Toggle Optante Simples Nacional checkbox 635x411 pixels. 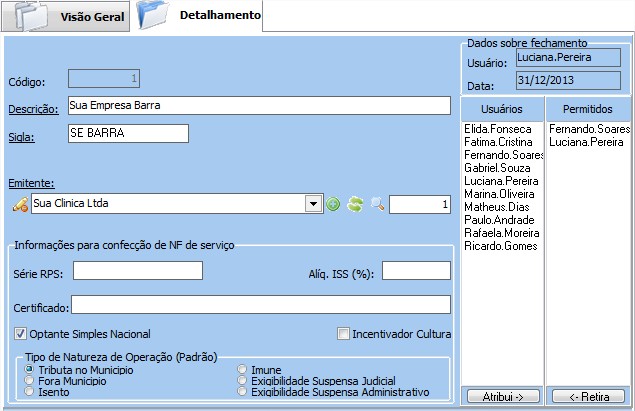click(21, 334)
